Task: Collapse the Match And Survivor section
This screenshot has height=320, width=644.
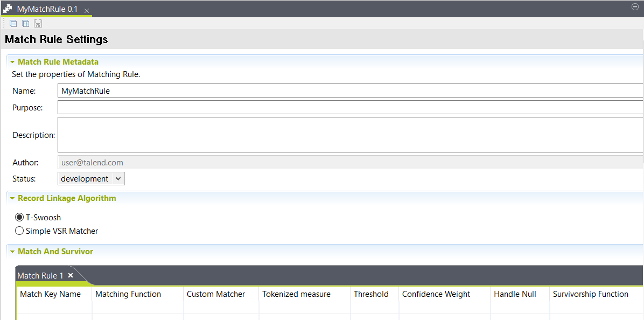Action: [12, 252]
